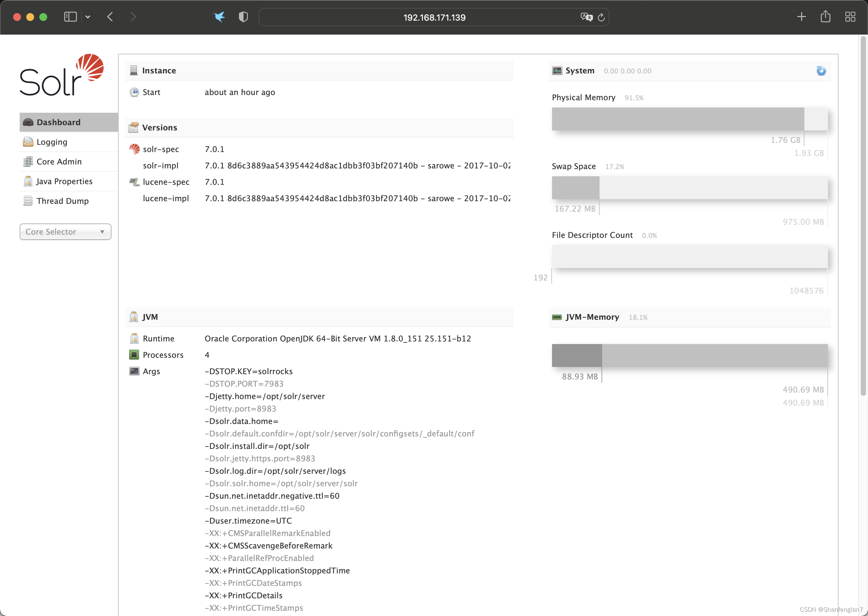The height and width of the screenshot is (616, 868).
Task: Open the Core Admin page
Action: tap(59, 161)
